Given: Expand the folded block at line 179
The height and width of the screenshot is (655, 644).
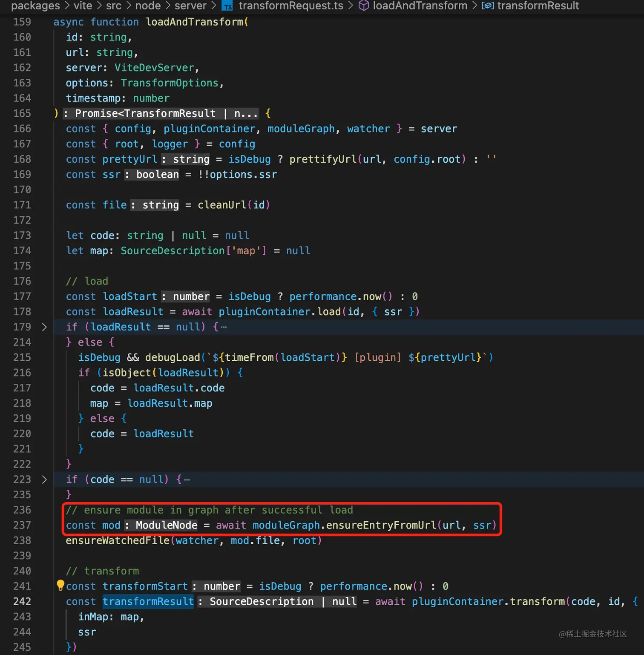Looking at the screenshot, I should coord(44,327).
